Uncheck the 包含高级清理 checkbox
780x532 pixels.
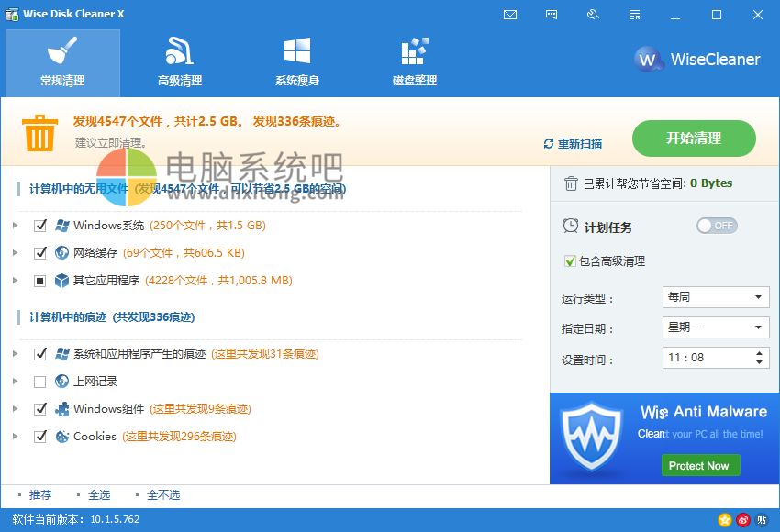[x=570, y=261]
